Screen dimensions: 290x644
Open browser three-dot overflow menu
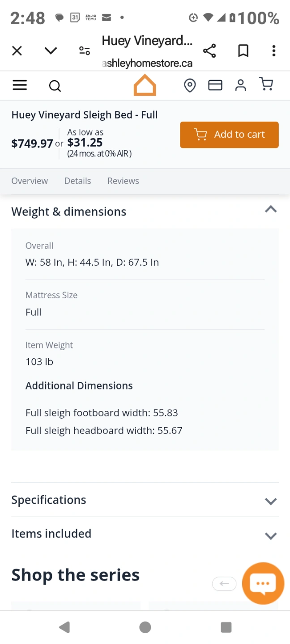[273, 51]
